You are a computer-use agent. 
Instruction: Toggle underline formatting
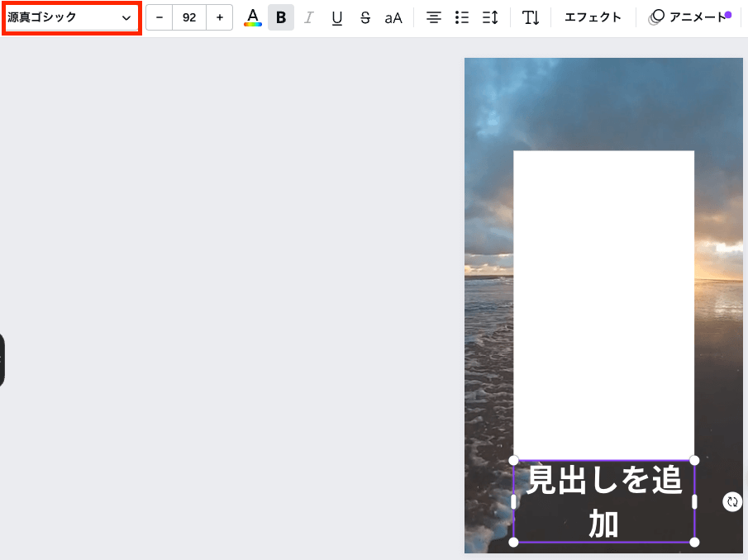point(336,17)
